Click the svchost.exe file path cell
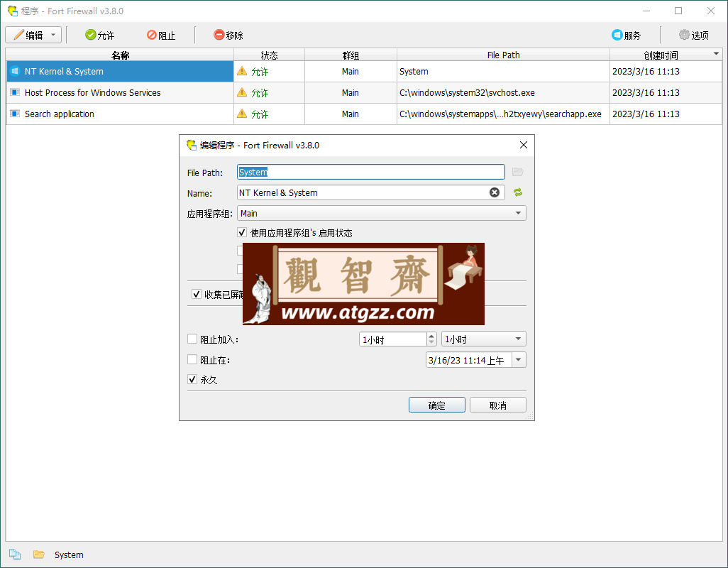Screen dimensions: 728x568 (x=503, y=93)
